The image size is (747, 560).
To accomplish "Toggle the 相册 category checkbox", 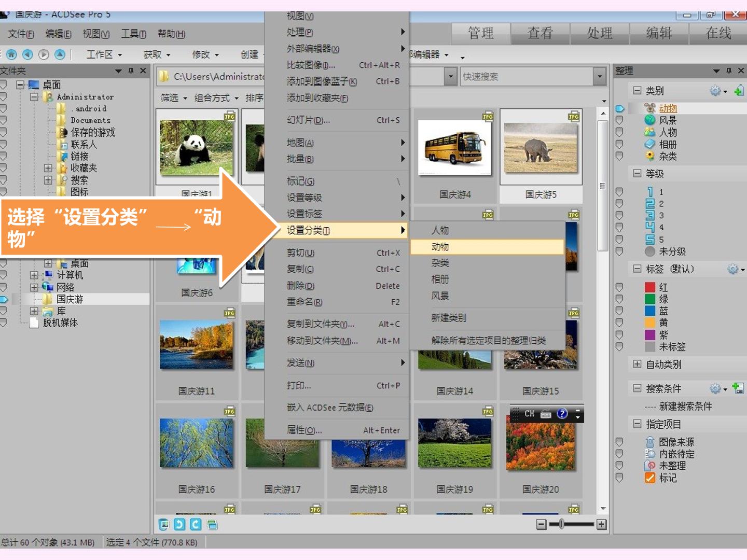I will 619,144.
